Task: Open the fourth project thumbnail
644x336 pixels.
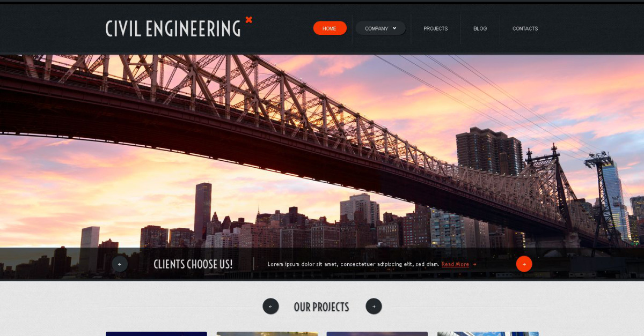Action: 488,334
